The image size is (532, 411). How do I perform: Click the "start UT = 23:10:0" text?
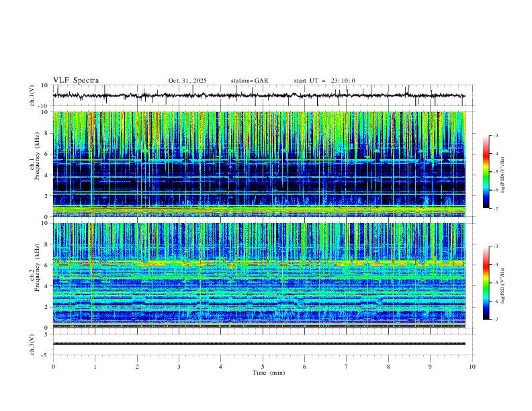(324, 81)
